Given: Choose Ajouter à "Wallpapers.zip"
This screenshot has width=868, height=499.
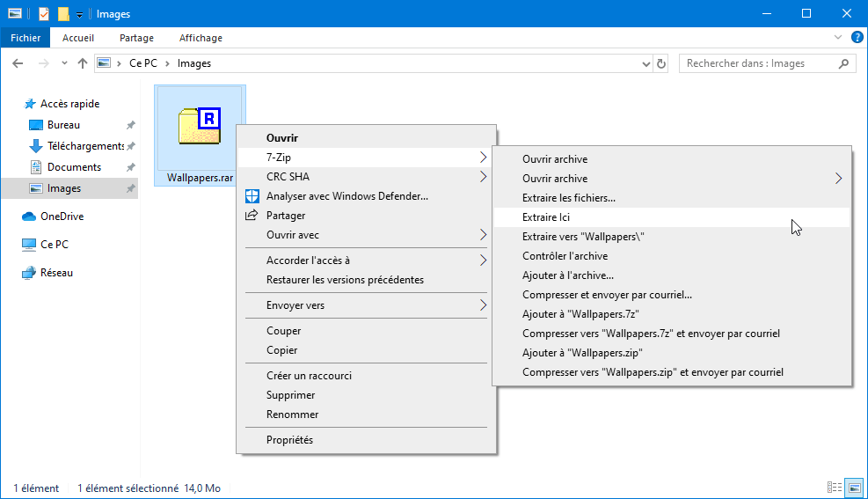Looking at the screenshot, I should click(672, 353).
